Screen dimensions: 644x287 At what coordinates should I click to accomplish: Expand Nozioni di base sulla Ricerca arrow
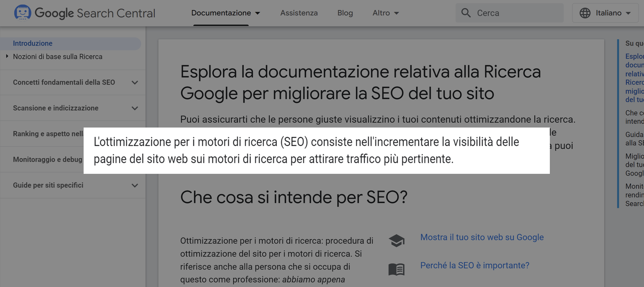click(x=7, y=56)
